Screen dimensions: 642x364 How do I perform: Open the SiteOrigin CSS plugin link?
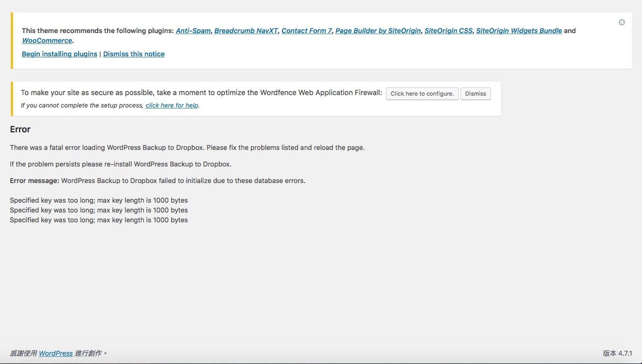pyautogui.click(x=449, y=31)
